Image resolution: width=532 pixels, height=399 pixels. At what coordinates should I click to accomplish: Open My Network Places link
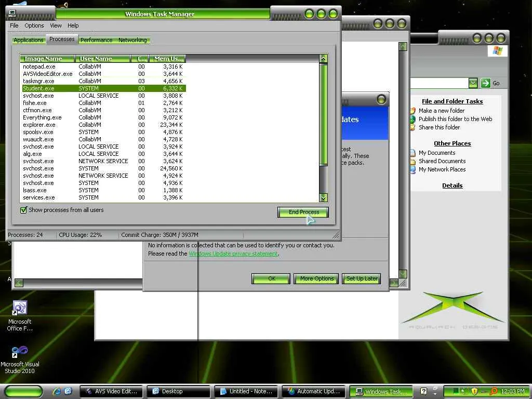click(442, 169)
